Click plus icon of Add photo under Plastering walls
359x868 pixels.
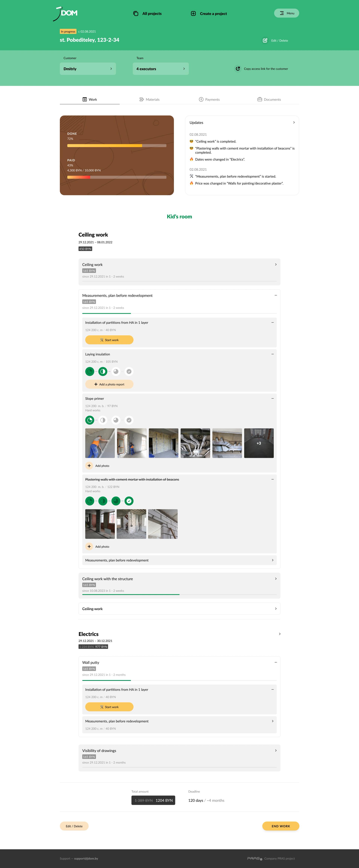(x=89, y=546)
